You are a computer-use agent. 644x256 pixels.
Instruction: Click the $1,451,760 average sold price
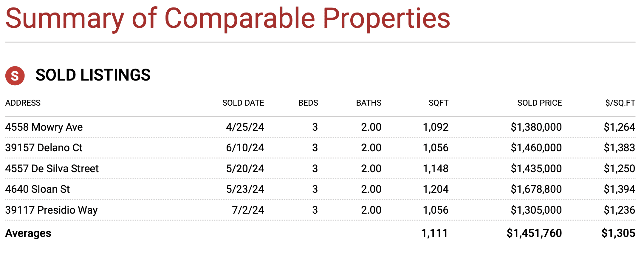(534, 233)
